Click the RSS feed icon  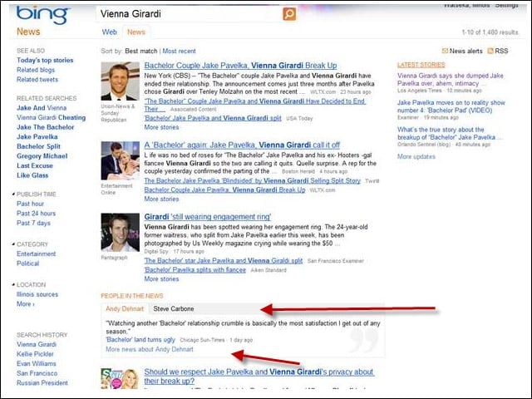coord(490,51)
